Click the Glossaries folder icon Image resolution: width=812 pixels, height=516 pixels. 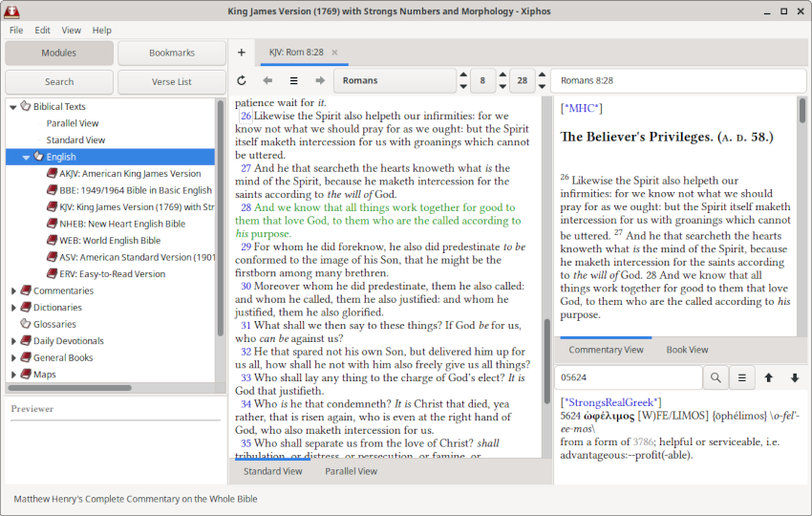tap(26, 324)
